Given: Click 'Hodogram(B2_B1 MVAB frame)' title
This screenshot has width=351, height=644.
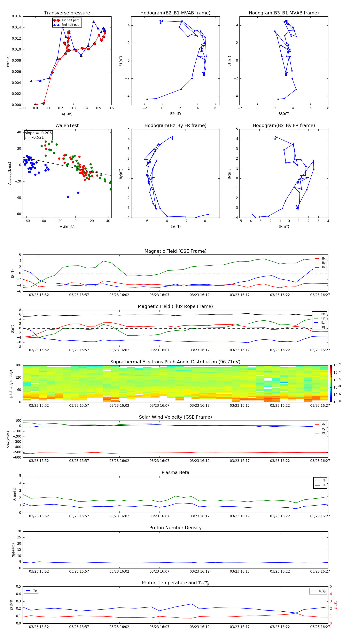Looking at the screenshot, I should (x=175, y=13).
